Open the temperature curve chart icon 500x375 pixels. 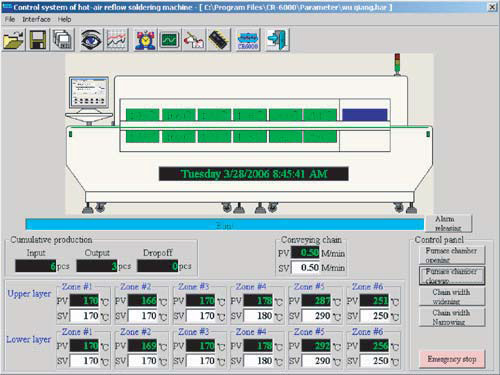click(116, 40)
